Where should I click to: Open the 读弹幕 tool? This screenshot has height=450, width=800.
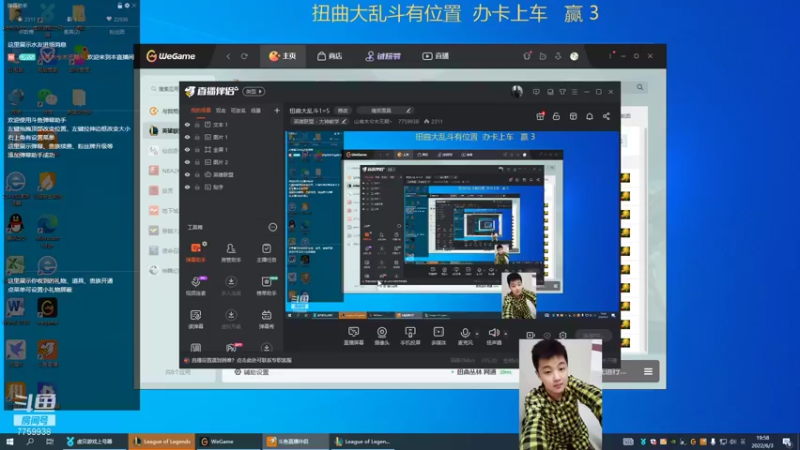[195, 319]
